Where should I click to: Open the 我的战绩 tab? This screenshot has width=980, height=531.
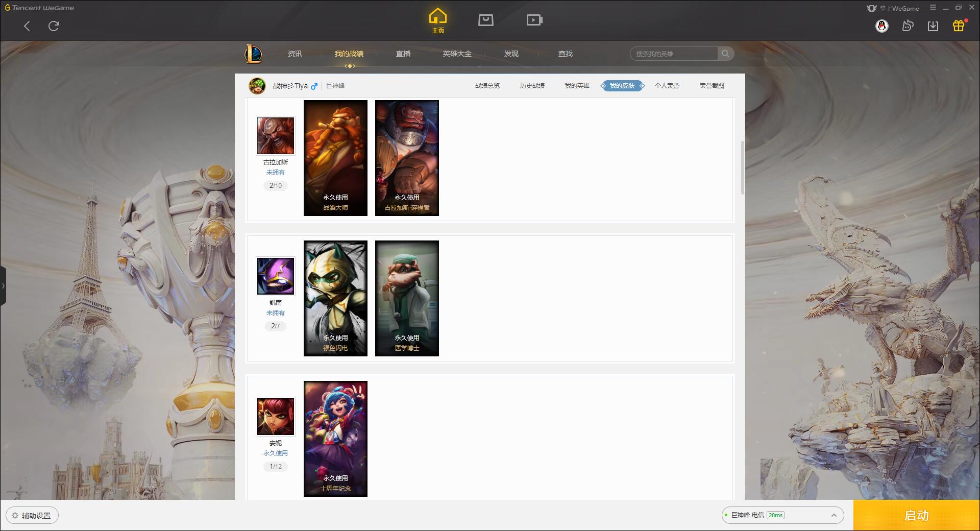click(349, 54)
